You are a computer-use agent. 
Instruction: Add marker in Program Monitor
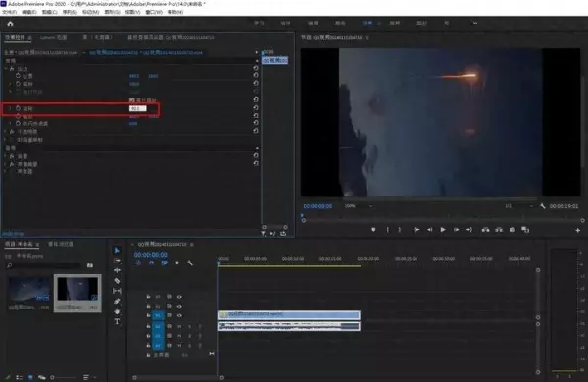pos(373,230)
